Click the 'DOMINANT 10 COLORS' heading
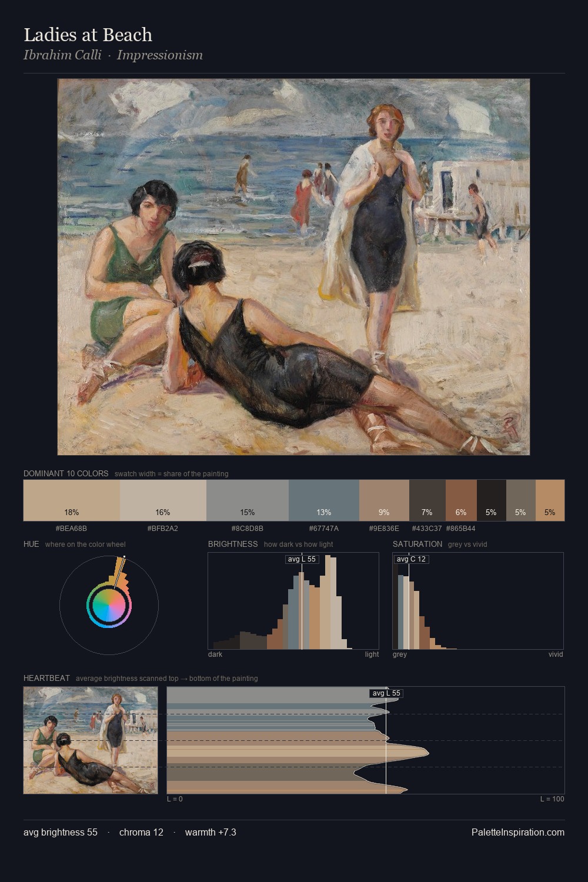588x882 pixels. click(x=66, y=473)
